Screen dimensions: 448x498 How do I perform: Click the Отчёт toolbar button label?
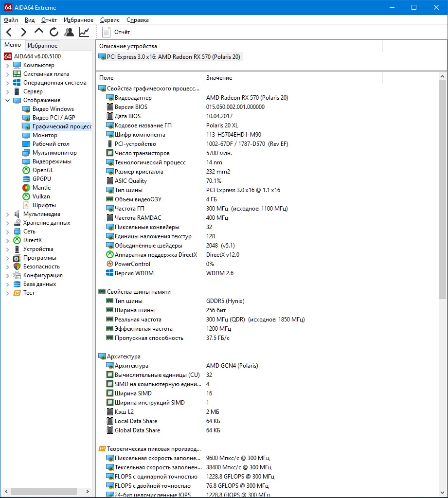click(122, 32)
